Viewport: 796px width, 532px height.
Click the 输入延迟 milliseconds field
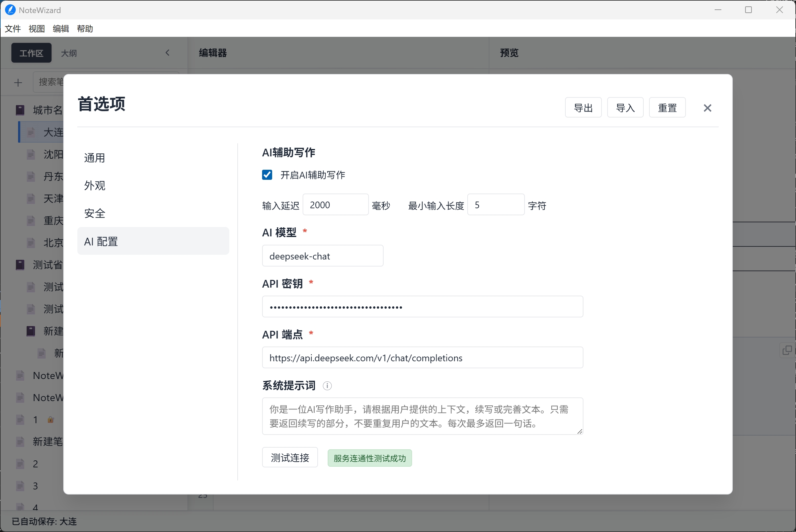tap(335, 205)
